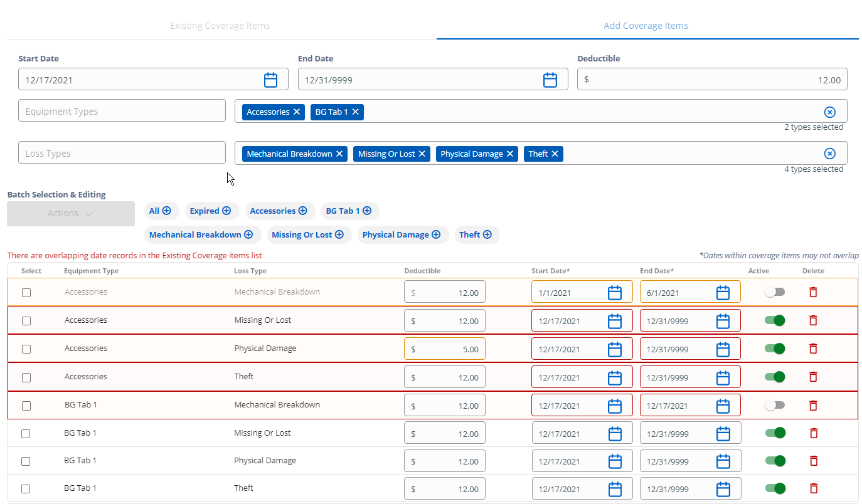Select the Accessories Mechanical Breakdown row checkbox

pos(26,292)
